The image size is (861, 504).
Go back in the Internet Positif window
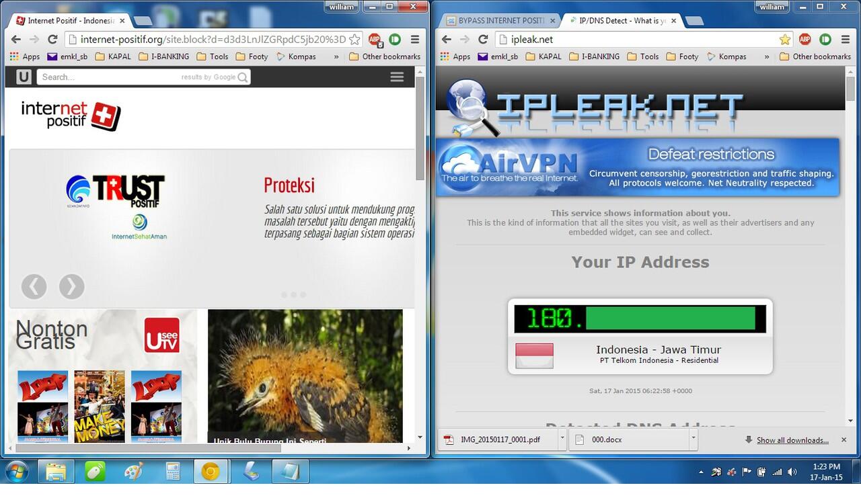pyautogui.click(x=15, y=40)
